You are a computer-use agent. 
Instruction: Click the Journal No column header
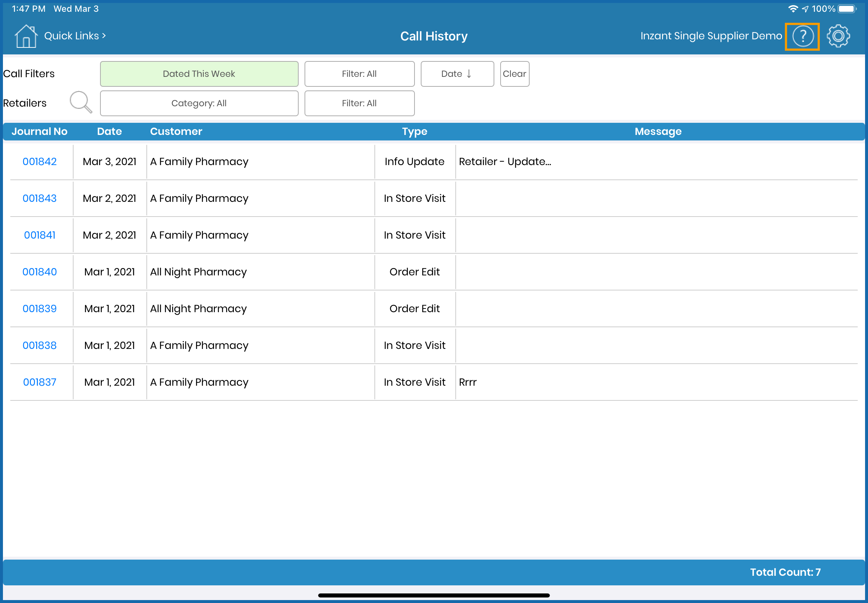39,132
